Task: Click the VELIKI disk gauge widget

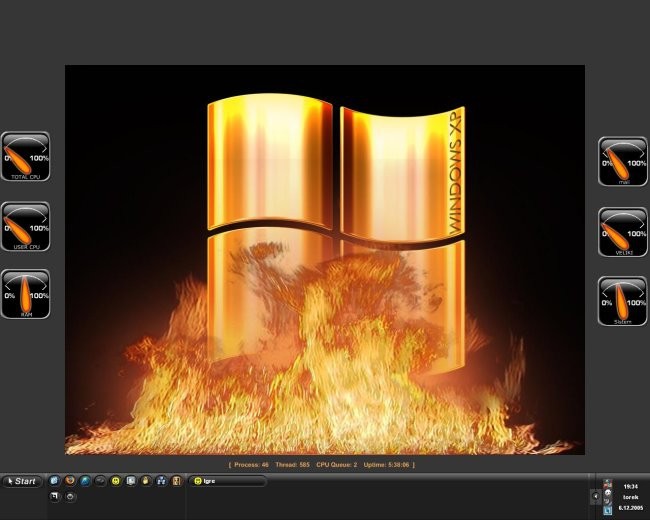Action: [623, 232]
